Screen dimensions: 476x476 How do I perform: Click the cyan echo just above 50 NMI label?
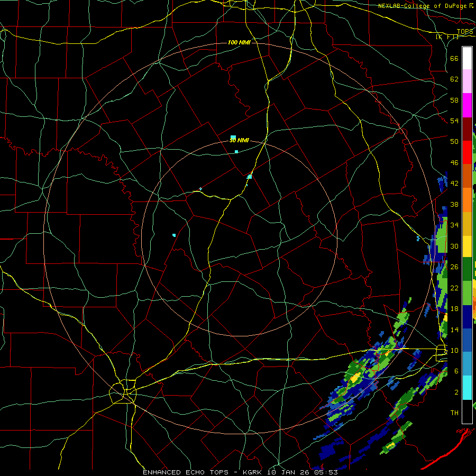pos(233,137)
